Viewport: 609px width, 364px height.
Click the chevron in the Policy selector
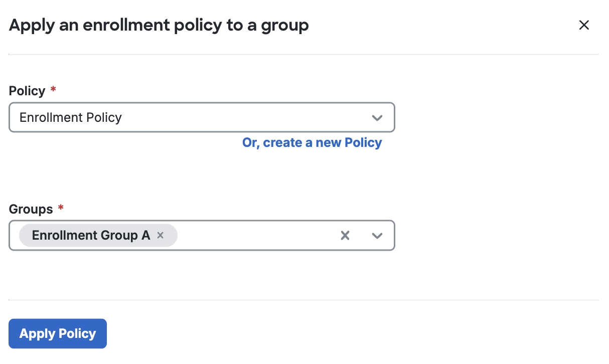[x=377, y=117]
